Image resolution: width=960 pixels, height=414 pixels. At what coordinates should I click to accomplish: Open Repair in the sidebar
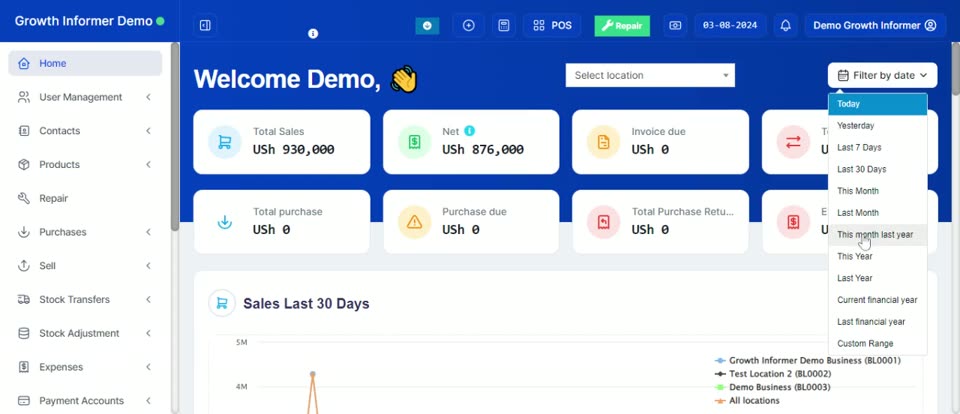(85, 198)
